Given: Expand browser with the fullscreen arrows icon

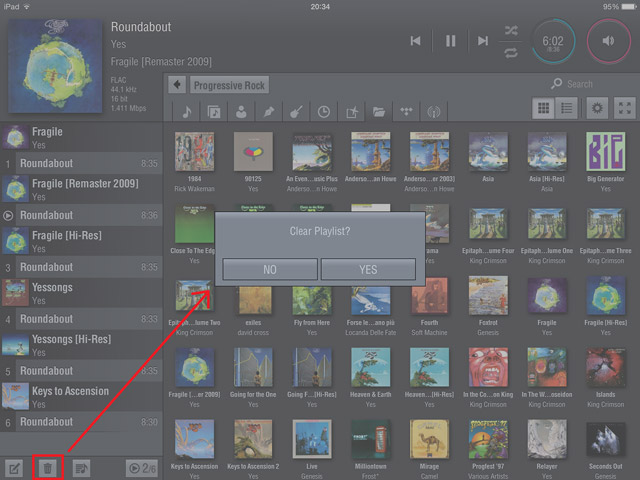Looking at the screenshot, I should click(x=625, y=109).
